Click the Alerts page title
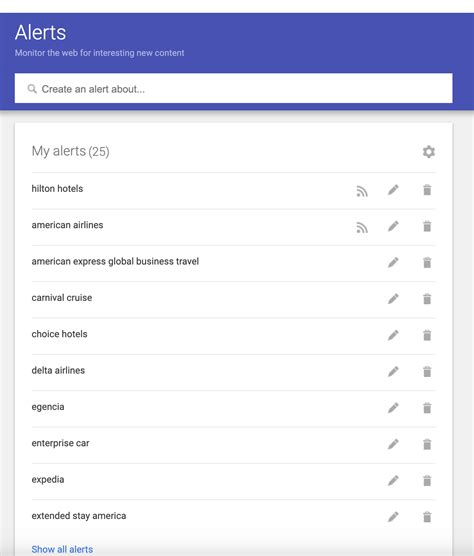 pos(40,33)
